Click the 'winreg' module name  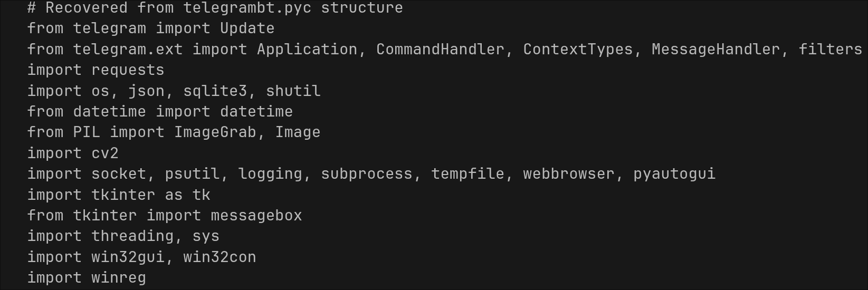119,278
